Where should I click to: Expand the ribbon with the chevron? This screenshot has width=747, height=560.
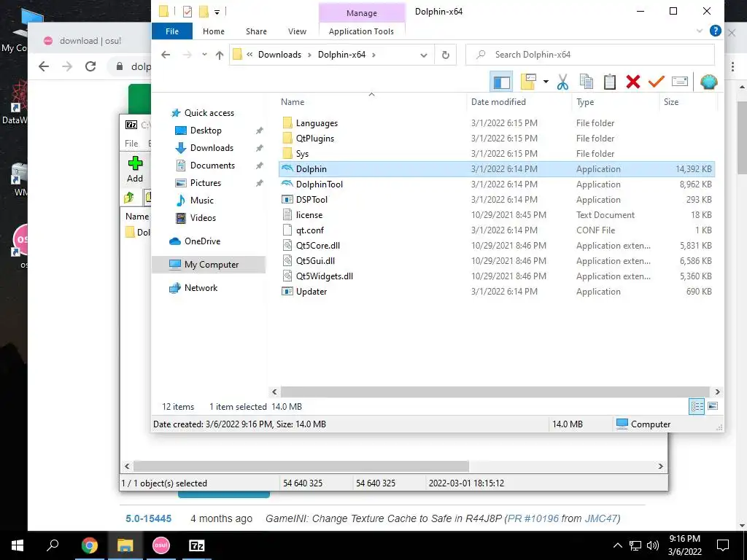click(700, 31)
